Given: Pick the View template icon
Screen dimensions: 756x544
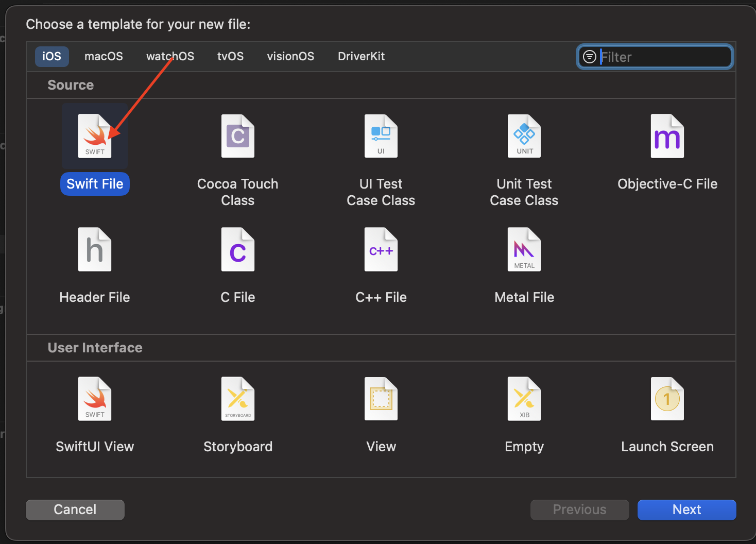Looking at the screenshot, I should pos(381,399).
